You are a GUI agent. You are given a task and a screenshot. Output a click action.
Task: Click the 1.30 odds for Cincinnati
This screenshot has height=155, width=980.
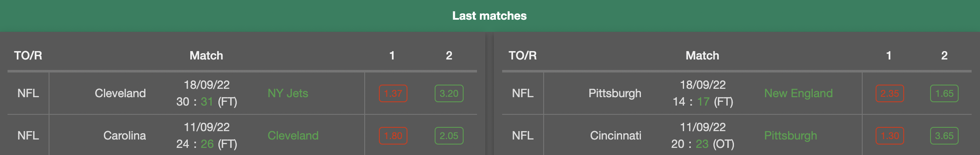[x=889, y=136]
